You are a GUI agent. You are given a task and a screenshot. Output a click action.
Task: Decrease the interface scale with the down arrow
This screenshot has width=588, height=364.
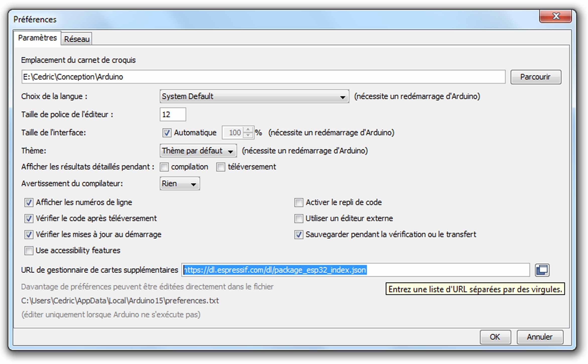coord(248,135)
